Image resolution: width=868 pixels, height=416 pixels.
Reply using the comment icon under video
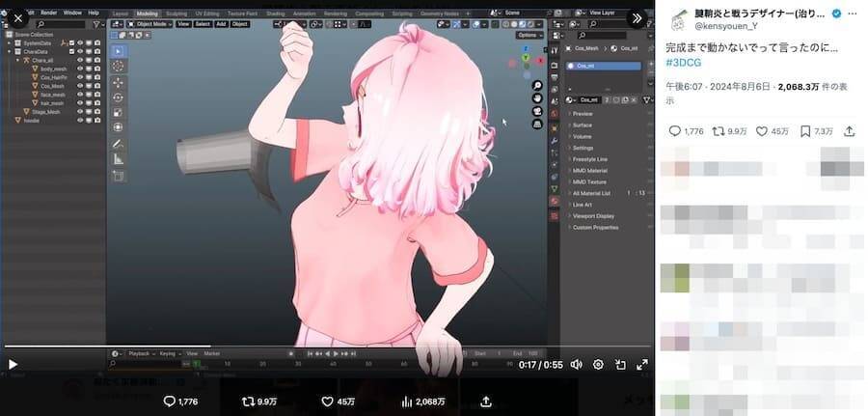(170, 402)
